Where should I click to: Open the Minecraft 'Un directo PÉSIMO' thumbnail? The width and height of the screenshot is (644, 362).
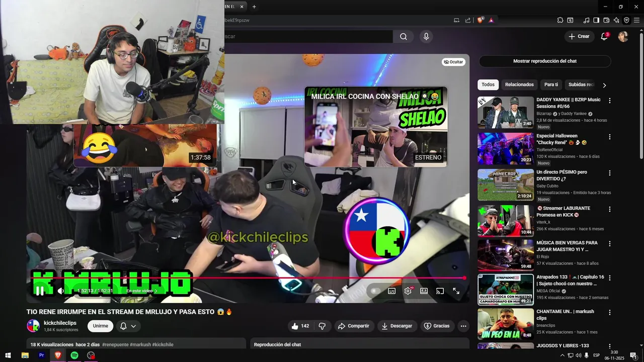506,185
